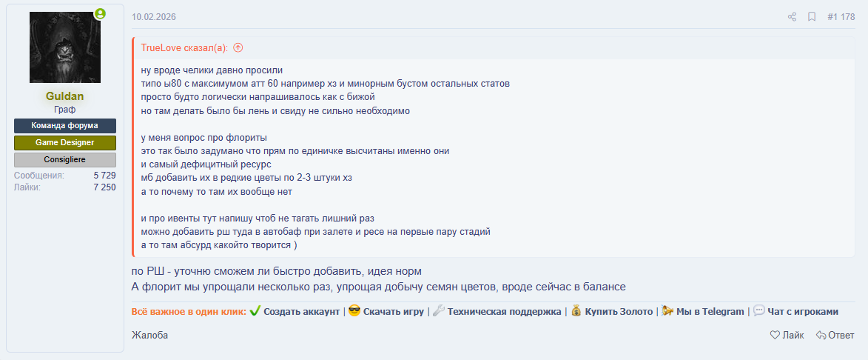Click the heart Like button

tap(787, 335)
